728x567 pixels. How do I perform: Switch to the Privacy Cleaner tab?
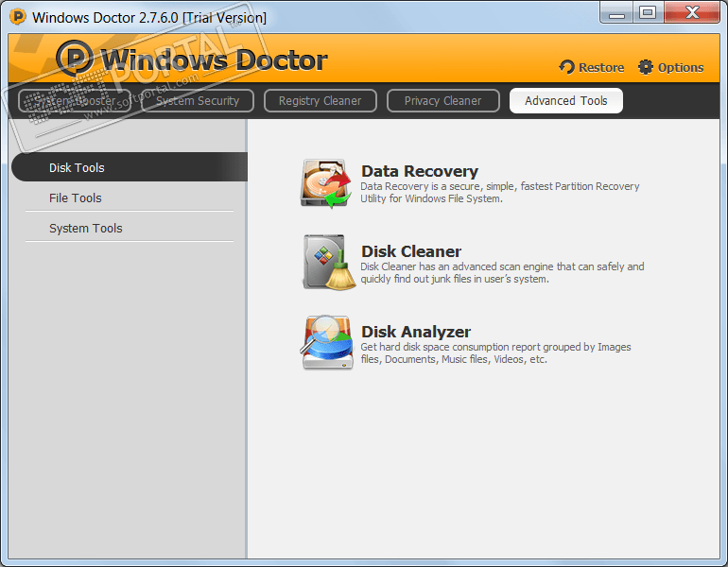point(442,101)
